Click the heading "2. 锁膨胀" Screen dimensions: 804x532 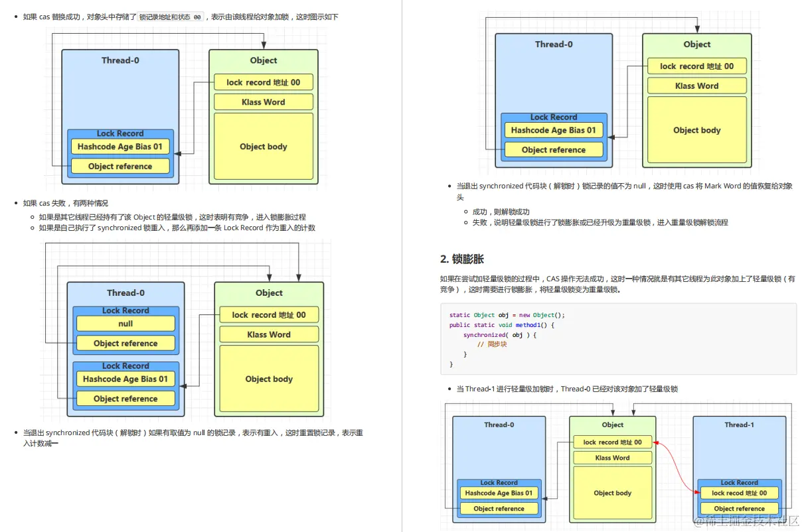463,259
